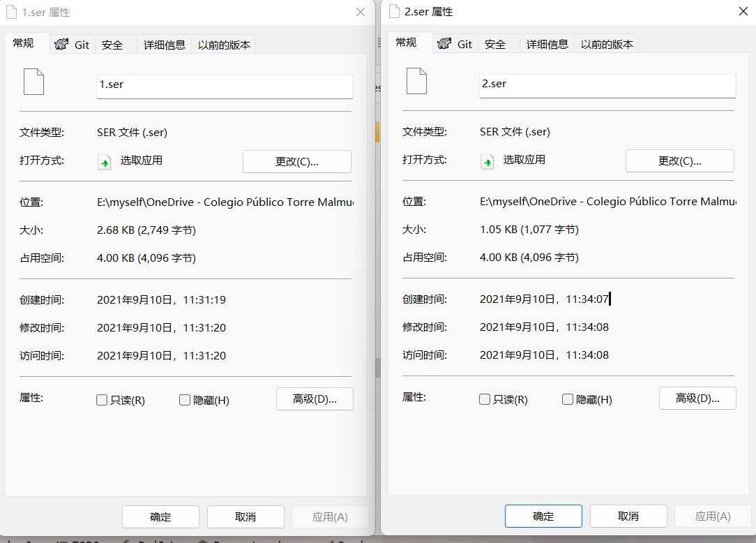Check 只读(R) in the 2.ser dialog

485,399
